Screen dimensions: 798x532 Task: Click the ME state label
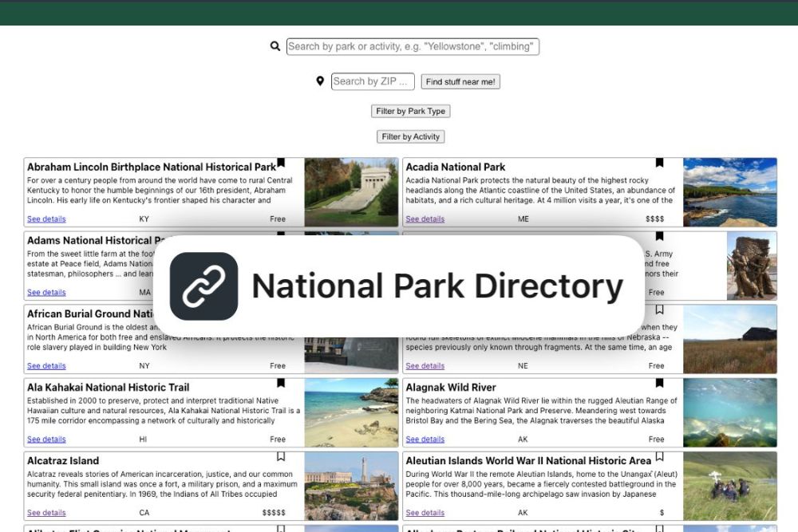[x=523, y=219]
